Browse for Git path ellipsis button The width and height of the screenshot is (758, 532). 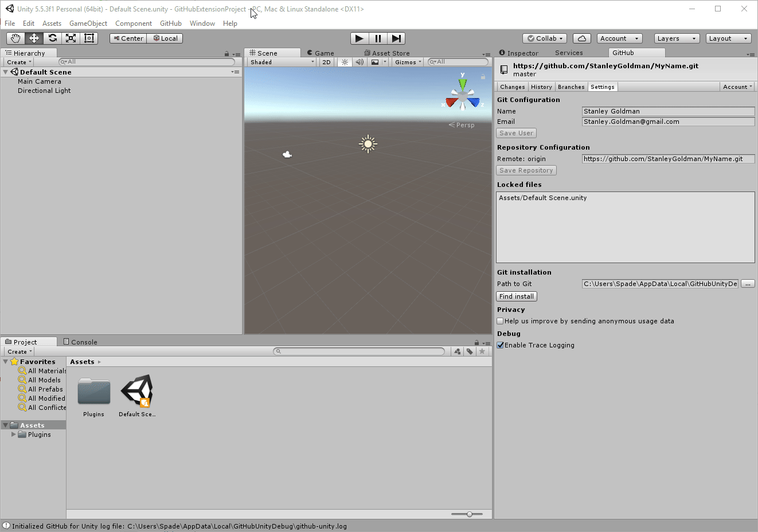point(748,284)
